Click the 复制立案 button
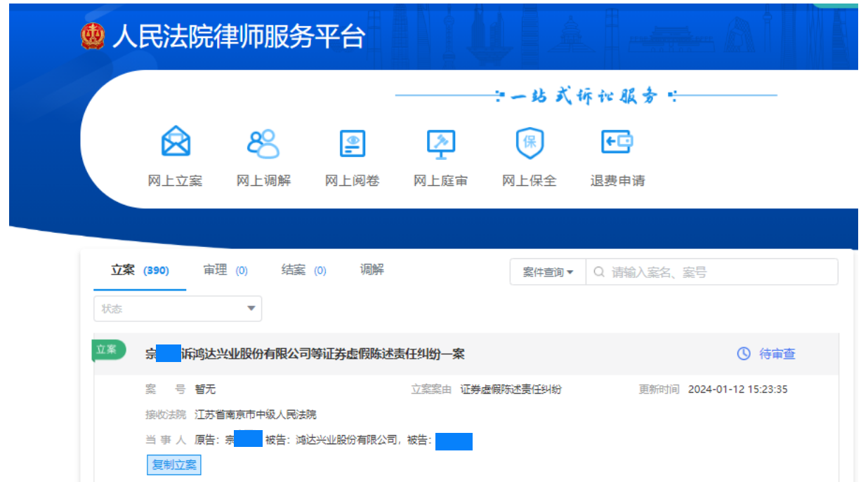Screen dimensions: 868x482 pos(174,464)
